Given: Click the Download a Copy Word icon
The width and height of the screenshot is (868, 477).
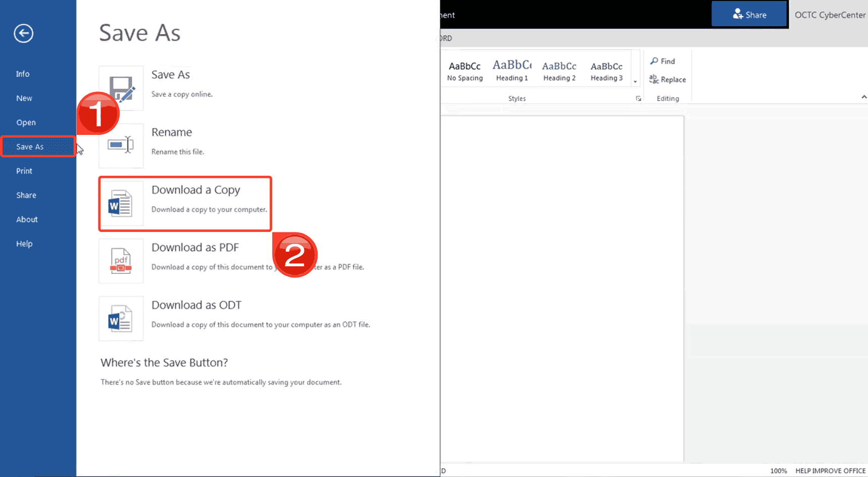Looking at the screenshot, I should click(x=121, y=203).
